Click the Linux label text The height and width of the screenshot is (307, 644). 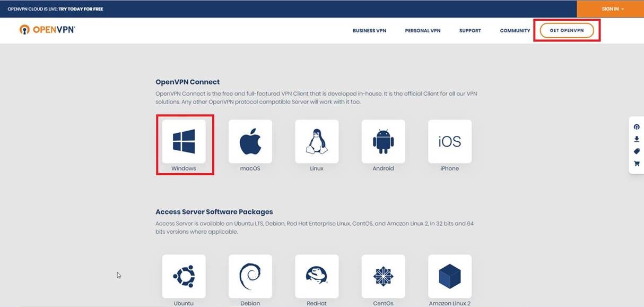click(317, 168)
